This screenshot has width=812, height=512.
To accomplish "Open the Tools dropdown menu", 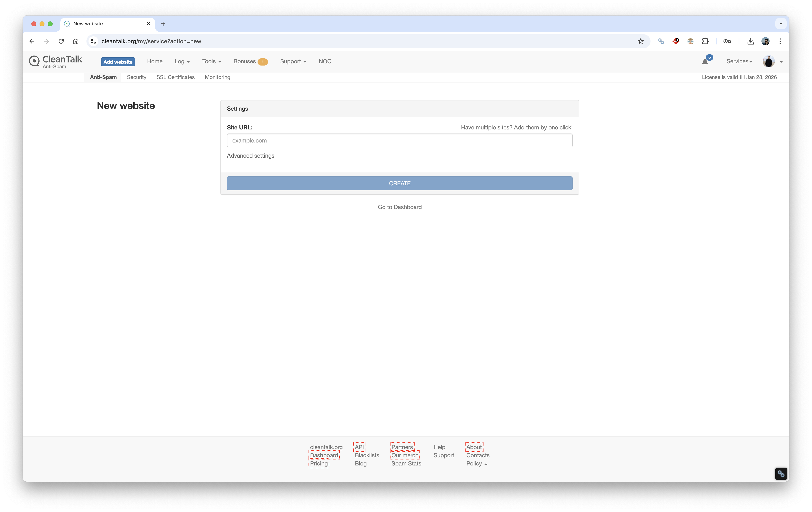I will point(211,61).
